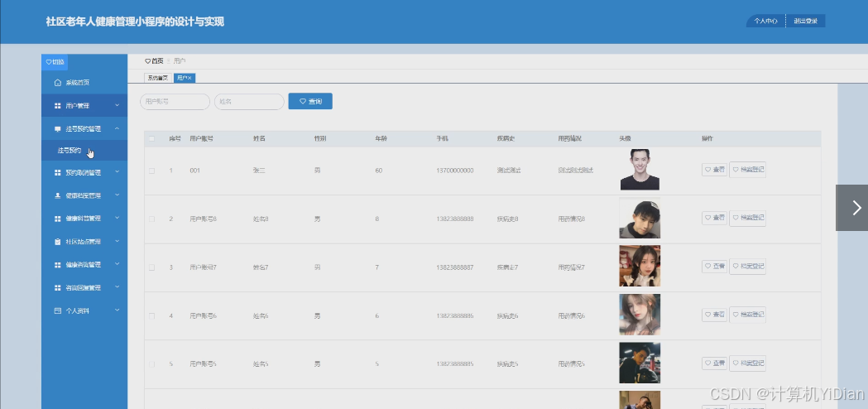Open avatar photo of 姓名5
This screenshot has width=868, height=409.
pos(640,363)
